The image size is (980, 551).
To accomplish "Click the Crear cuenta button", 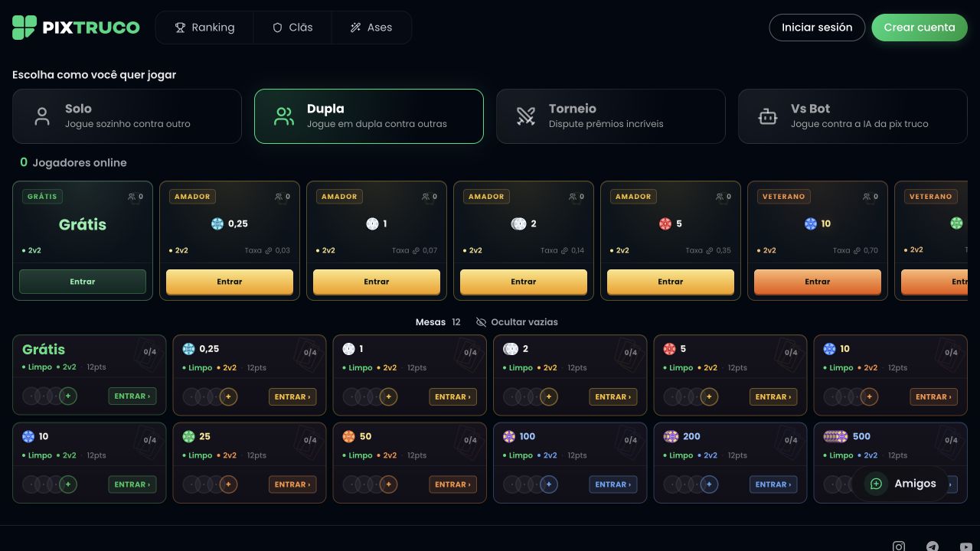I will tap(920, 28).
